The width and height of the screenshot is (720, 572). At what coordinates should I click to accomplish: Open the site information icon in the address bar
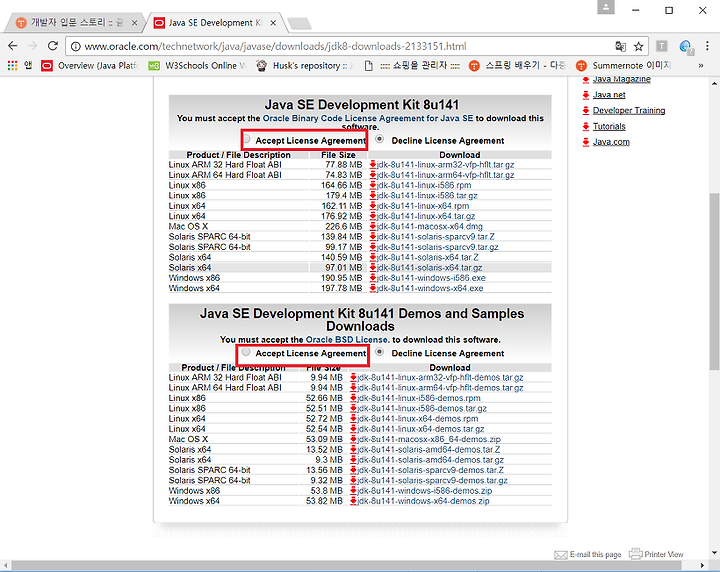(x=76, y=46)
